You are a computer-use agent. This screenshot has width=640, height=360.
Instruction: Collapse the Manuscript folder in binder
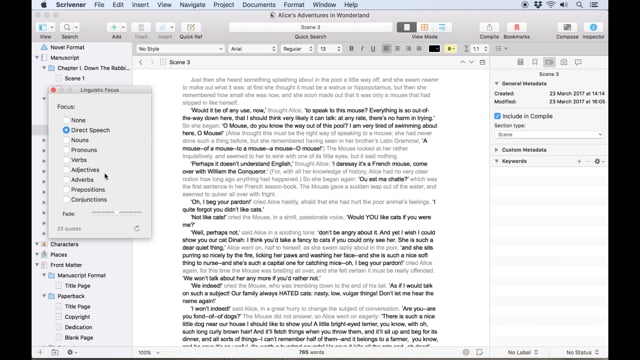pos(37,58)
